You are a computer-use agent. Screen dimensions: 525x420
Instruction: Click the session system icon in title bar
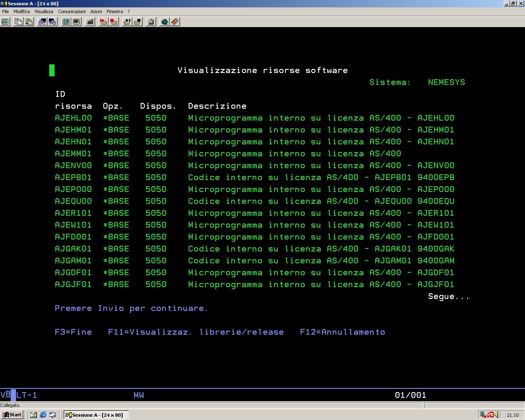coord(4,4)
